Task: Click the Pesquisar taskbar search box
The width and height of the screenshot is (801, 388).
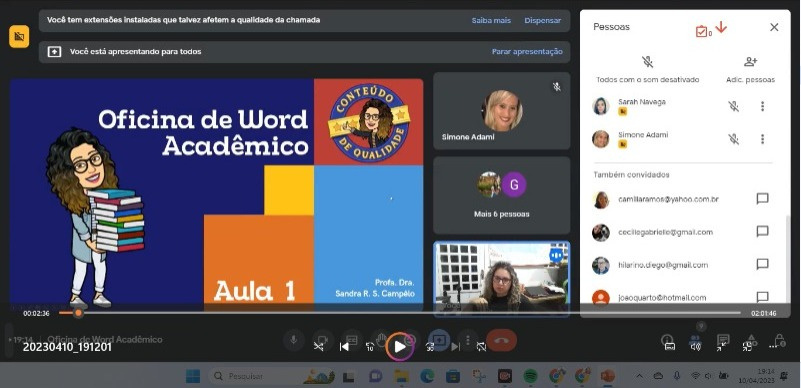Action: coord(271,376)
